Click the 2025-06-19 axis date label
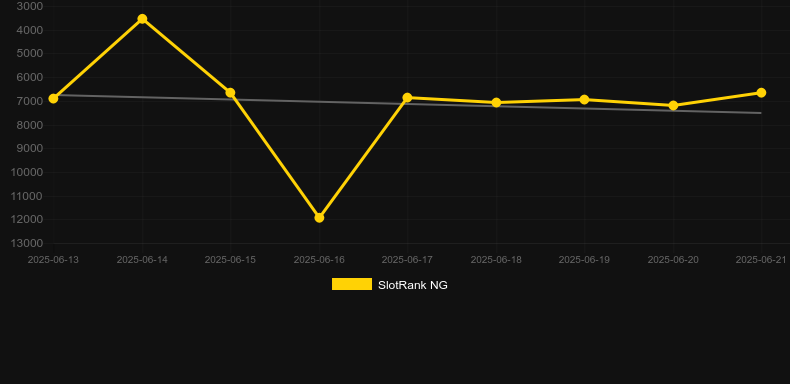The height and width of the screenshot is (384, 790). (584, 260)
